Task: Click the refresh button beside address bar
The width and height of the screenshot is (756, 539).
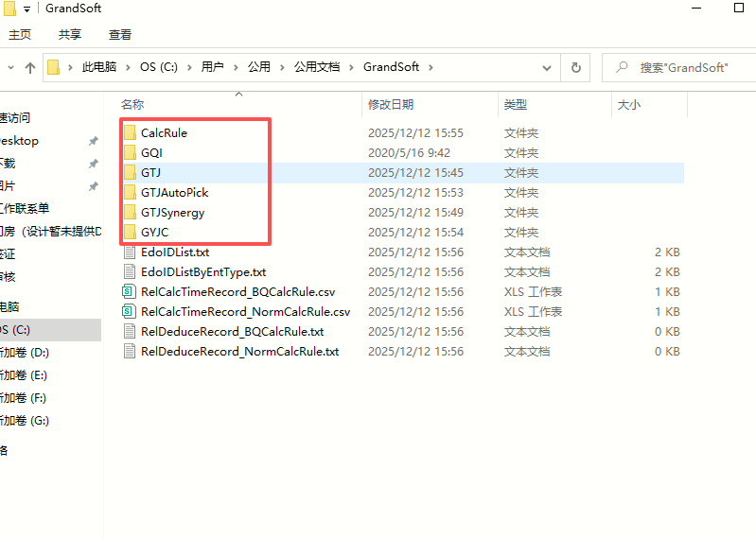Action: coord(575,67)
